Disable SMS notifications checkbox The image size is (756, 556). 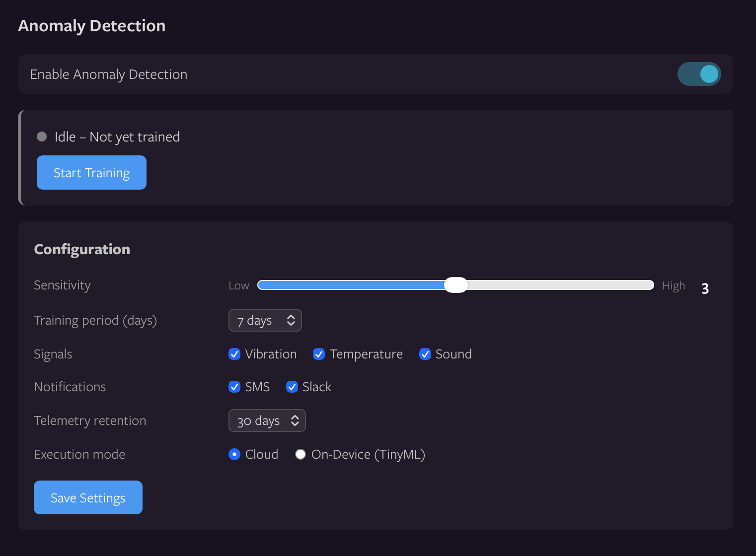tap(234, 387)
